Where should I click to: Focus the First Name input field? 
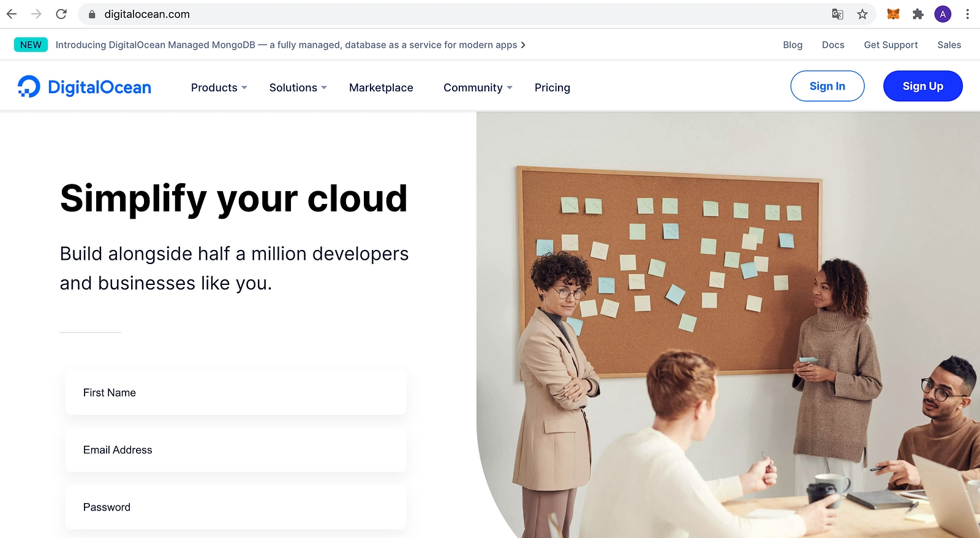click(236, 393)
